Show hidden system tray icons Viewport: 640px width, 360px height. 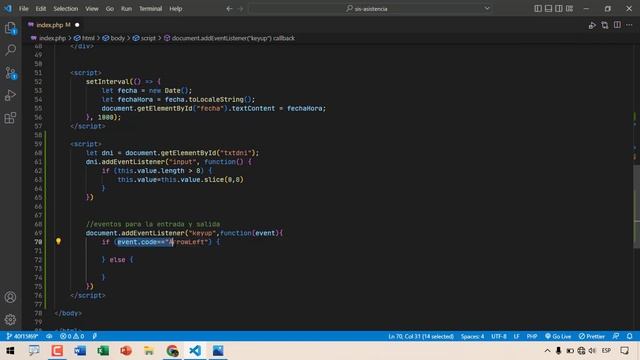coord(547,351)
